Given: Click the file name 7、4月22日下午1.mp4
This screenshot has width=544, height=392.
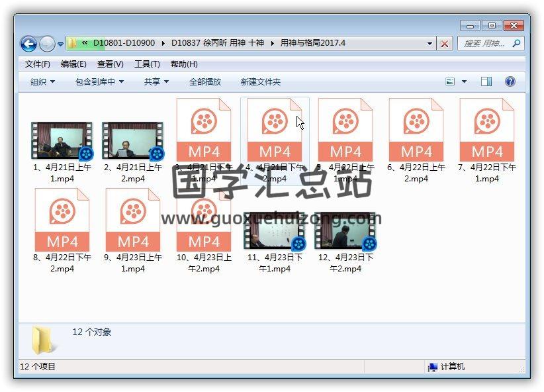Looking at the screenshot, I should click(487, 173).
